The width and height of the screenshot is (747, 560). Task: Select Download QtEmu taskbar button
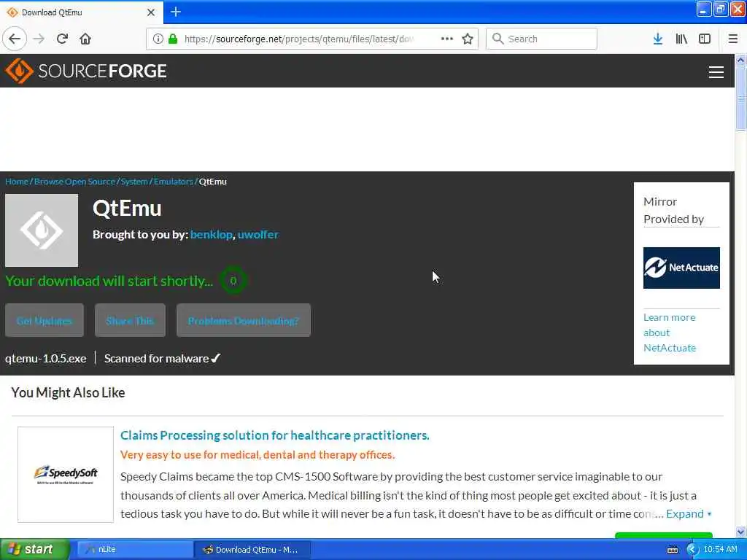point(252,550)
